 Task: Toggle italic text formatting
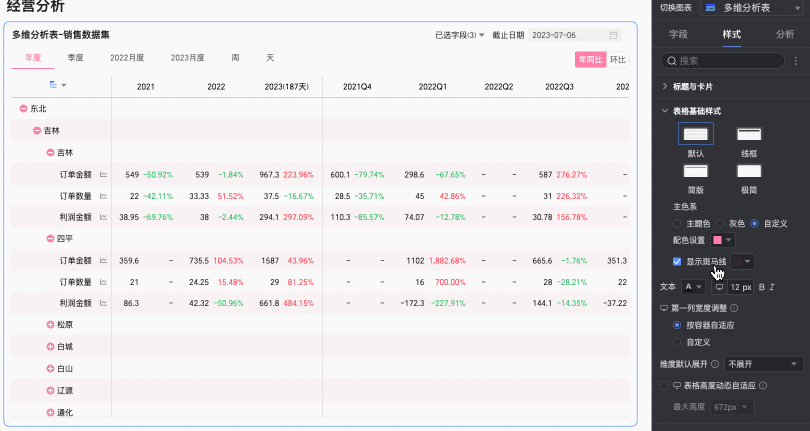[x=773, y=287]
